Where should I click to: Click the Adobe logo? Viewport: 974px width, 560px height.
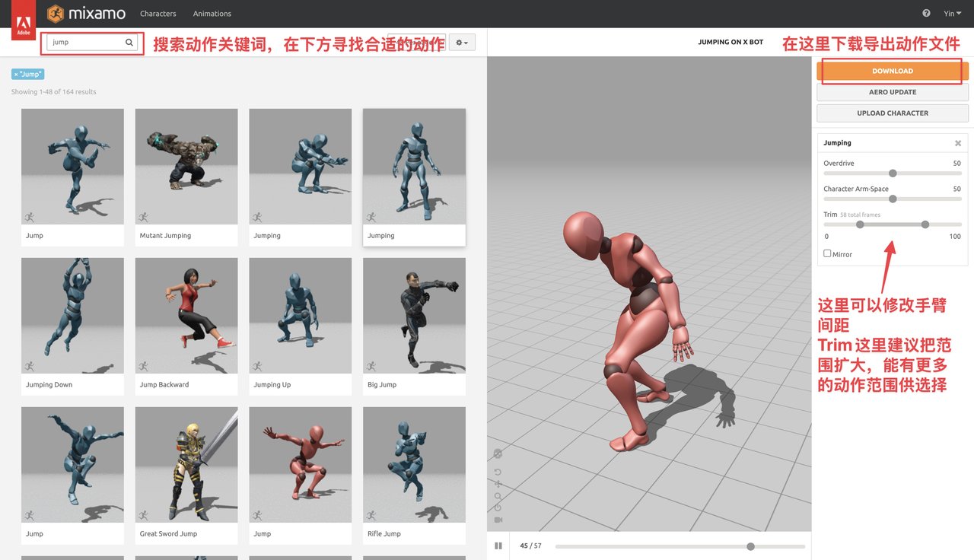point(22,21)
